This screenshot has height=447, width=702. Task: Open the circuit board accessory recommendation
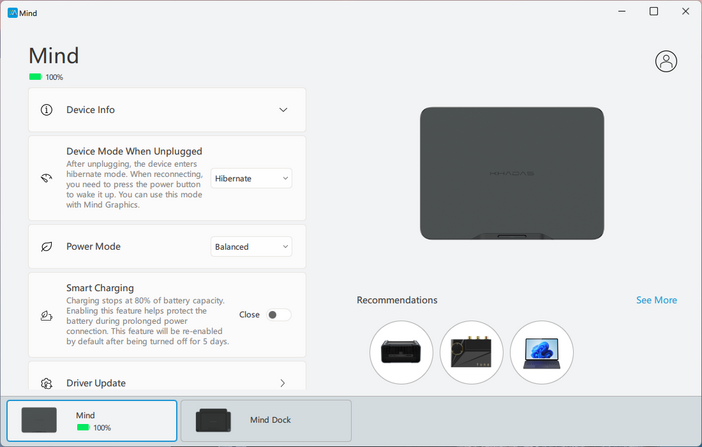[471, 352]
